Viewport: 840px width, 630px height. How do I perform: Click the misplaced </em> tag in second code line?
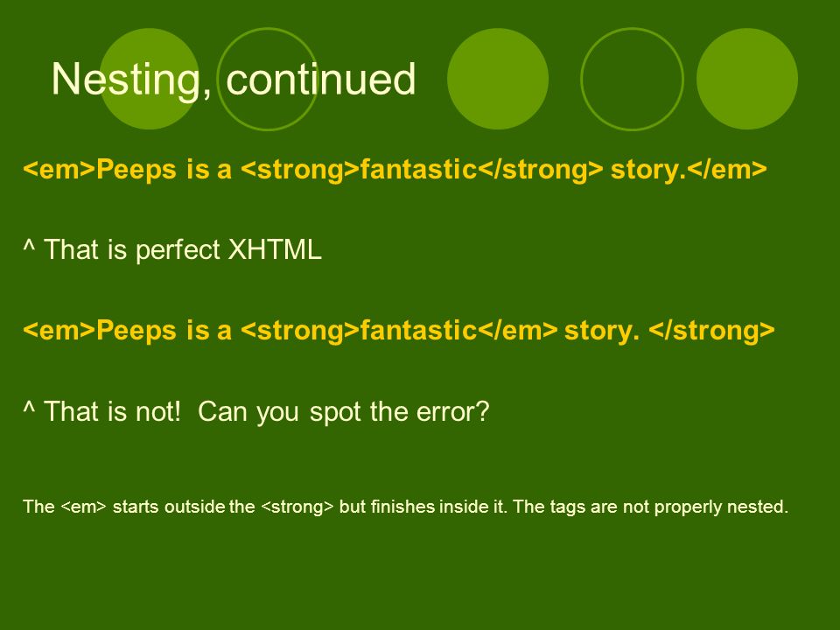point(517,330)
